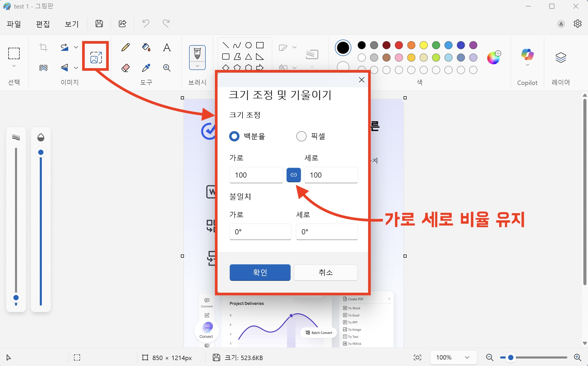Image resolution: width=588 pixels, height=366 pixels.
Task: Select the Text tool
Action: click(x=167, y=47)
